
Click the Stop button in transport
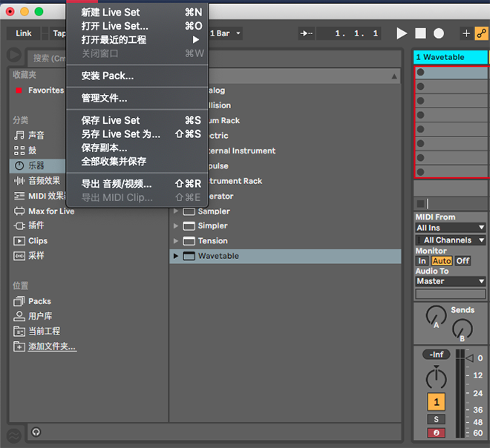420,33
